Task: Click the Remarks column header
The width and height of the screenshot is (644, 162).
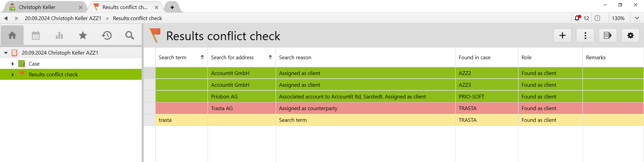Action: (613, 57)
